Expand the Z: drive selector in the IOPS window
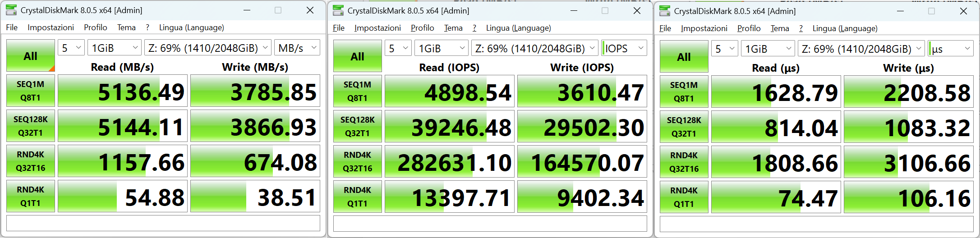This screenshot has width=980, height=238. pos(535,48)
